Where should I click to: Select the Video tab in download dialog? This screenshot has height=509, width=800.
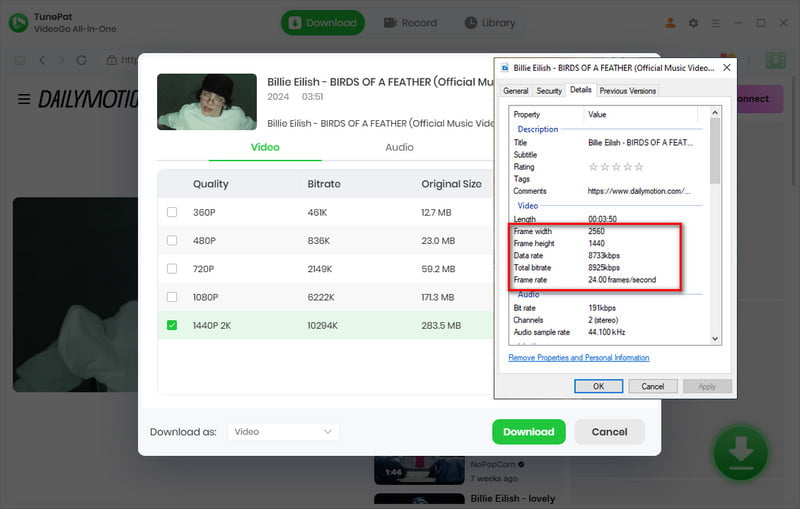click(265, 147)
